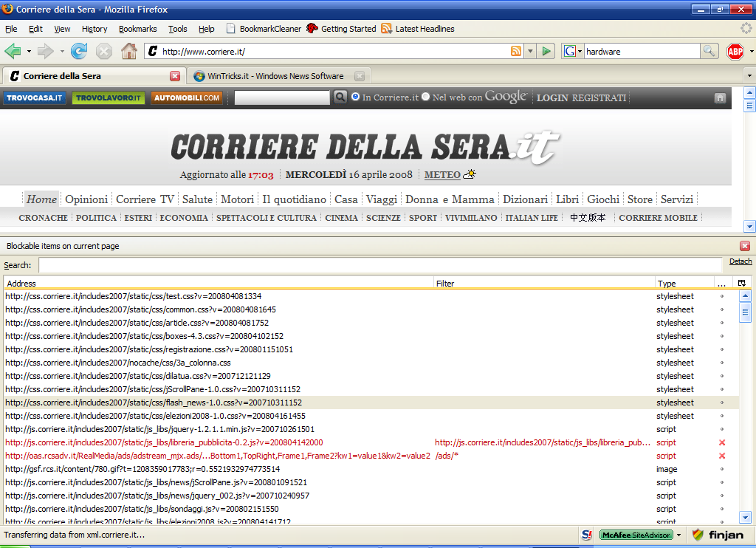756x548 pixels.
Task: Click the Corriere site search magnifier button
Action: [x=340, y=97]
